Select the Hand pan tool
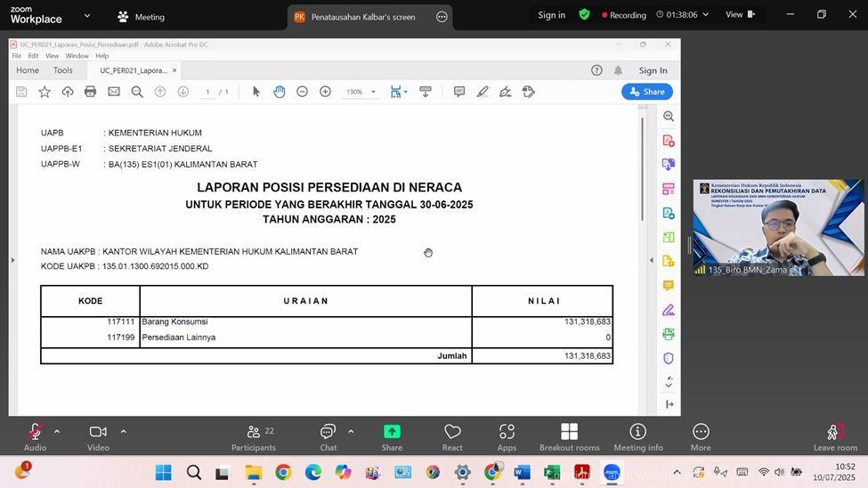The height and width of the screenshot is (488, 868). (279, 92)
